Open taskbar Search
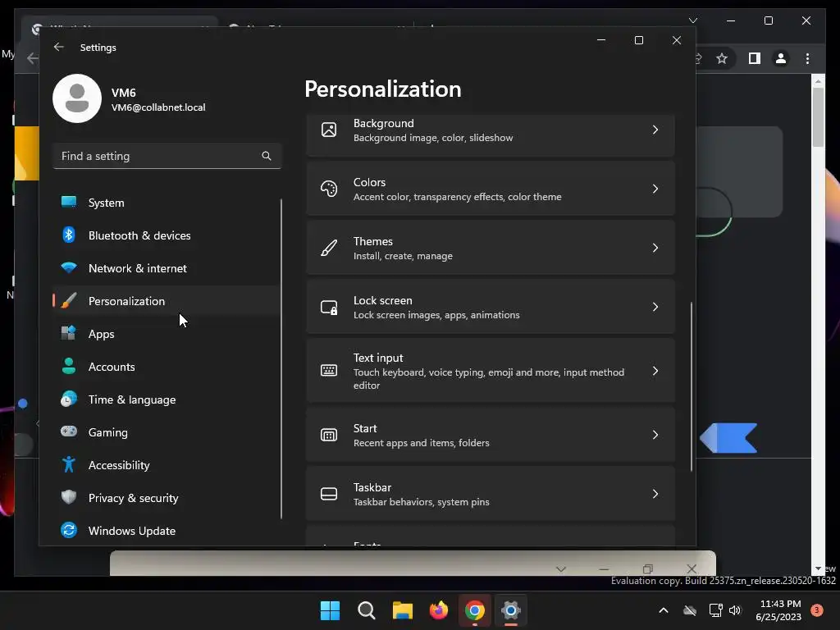 click(367, 610)
